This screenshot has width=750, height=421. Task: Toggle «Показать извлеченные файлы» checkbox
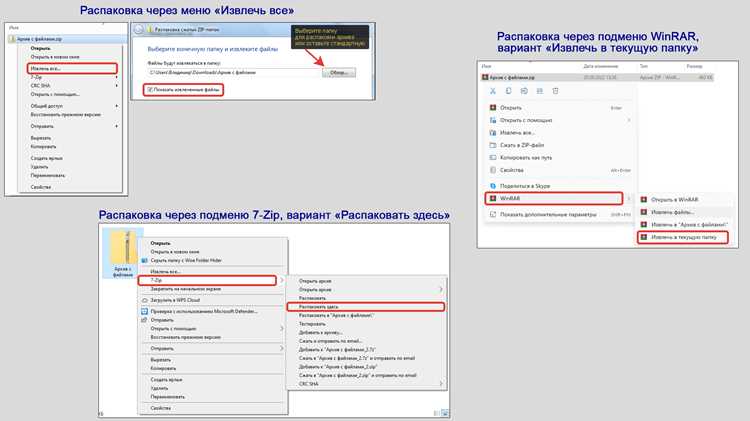(x=150, y=89)
